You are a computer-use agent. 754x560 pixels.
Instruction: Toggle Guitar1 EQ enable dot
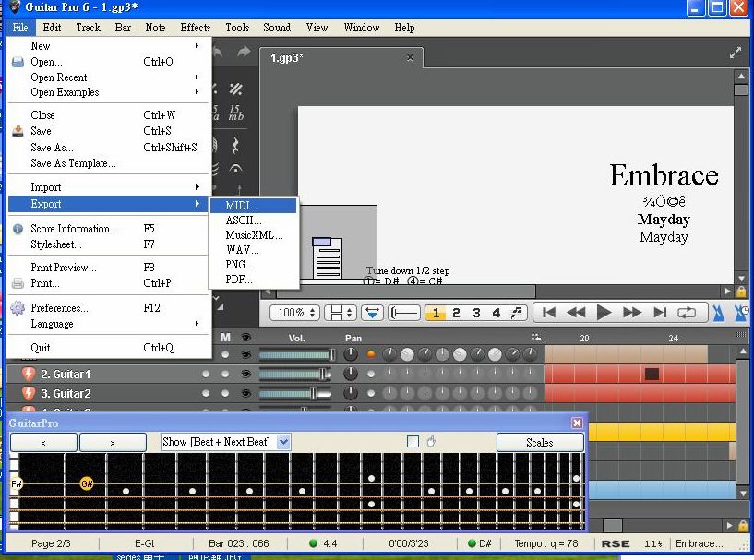point(371,374)
